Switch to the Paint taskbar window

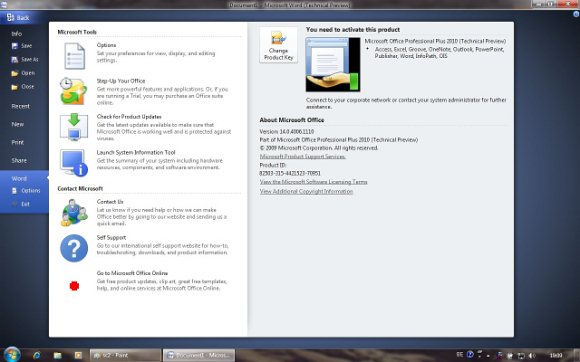tap(125, 355)
